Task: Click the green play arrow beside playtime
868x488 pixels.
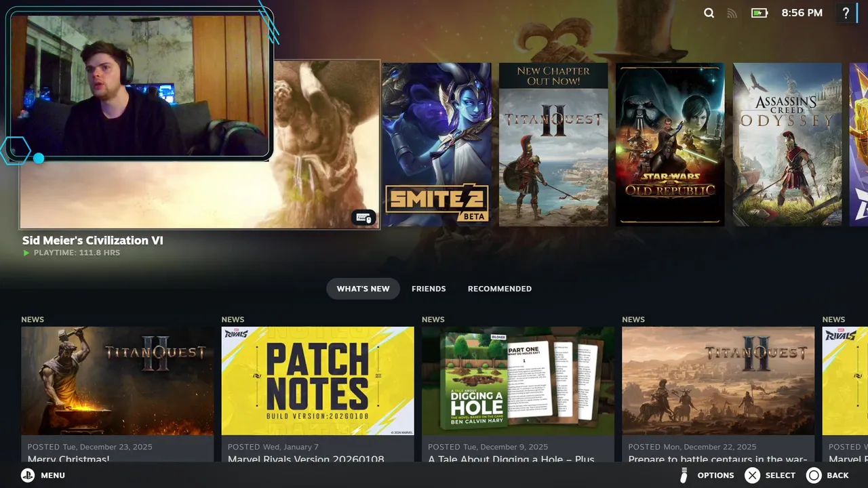Action: pos(26,253)
